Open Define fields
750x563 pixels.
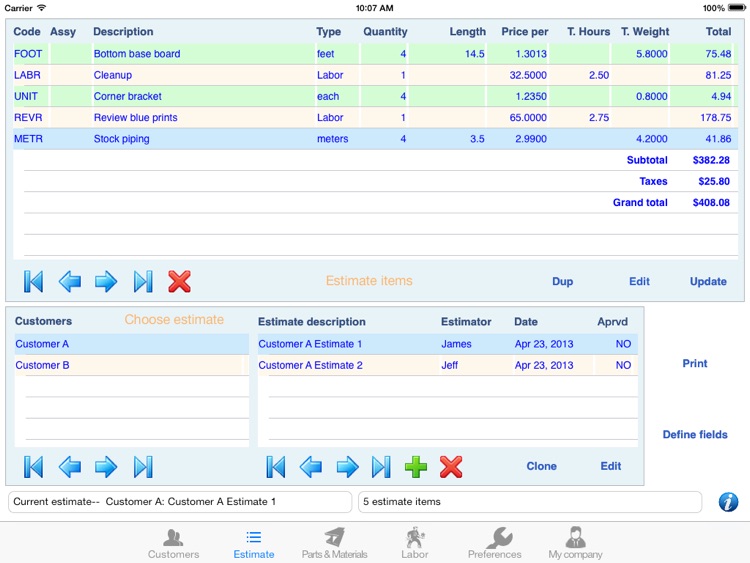click(695, 435)
